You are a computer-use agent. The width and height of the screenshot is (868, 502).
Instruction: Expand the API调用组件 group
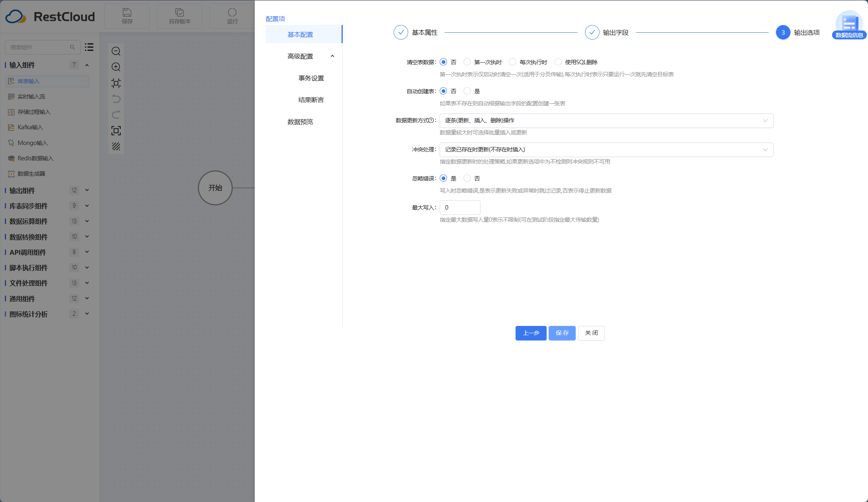[87, 252]
